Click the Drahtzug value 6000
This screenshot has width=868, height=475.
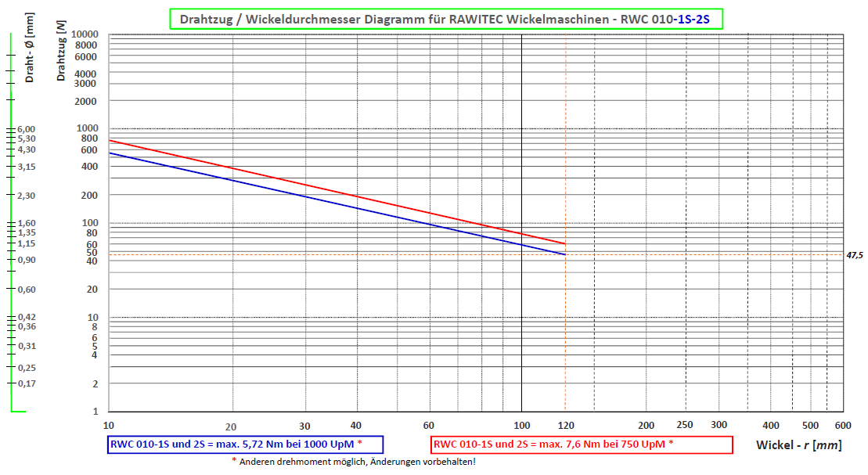click(86, 57)
